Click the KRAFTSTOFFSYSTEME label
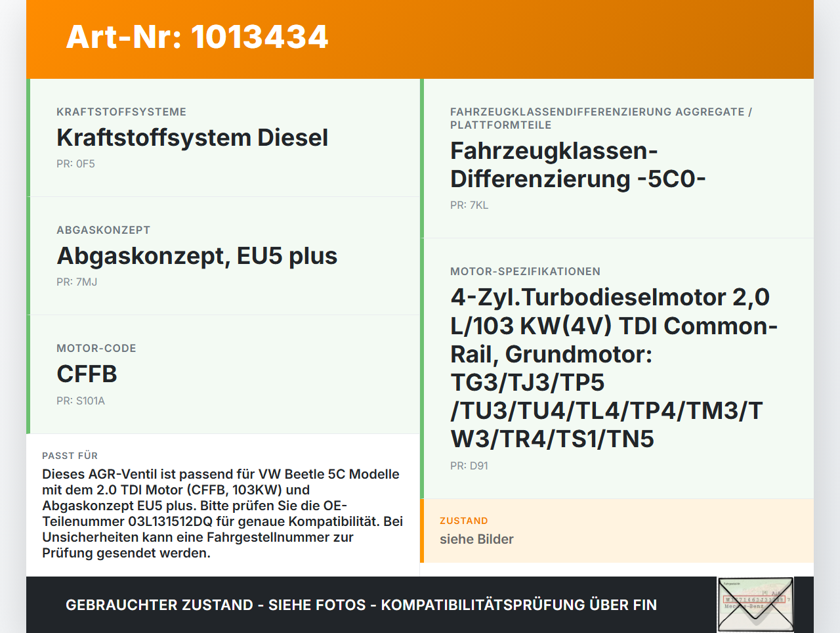This screenshot has height=633, width=840. pos(121,112)
